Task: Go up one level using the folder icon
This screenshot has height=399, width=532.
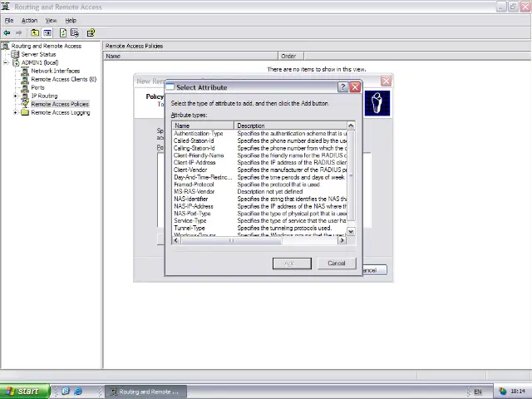Action: pos(35,33)
